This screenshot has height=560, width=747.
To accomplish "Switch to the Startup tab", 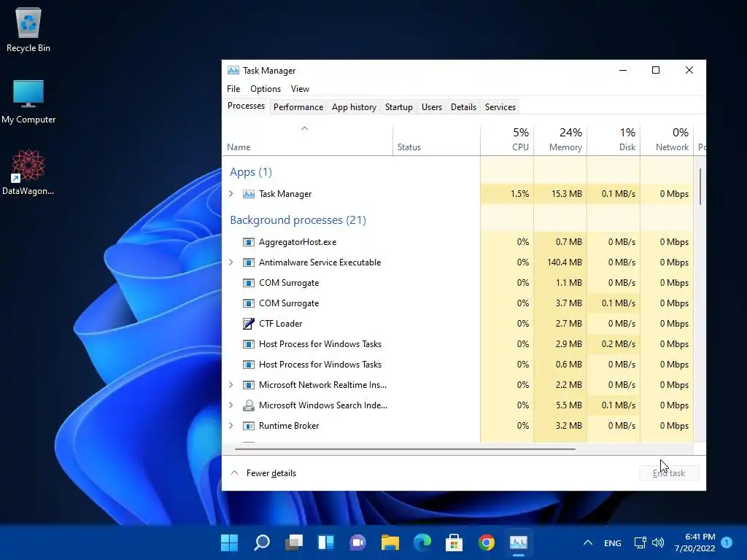I will tap(399, 107).
